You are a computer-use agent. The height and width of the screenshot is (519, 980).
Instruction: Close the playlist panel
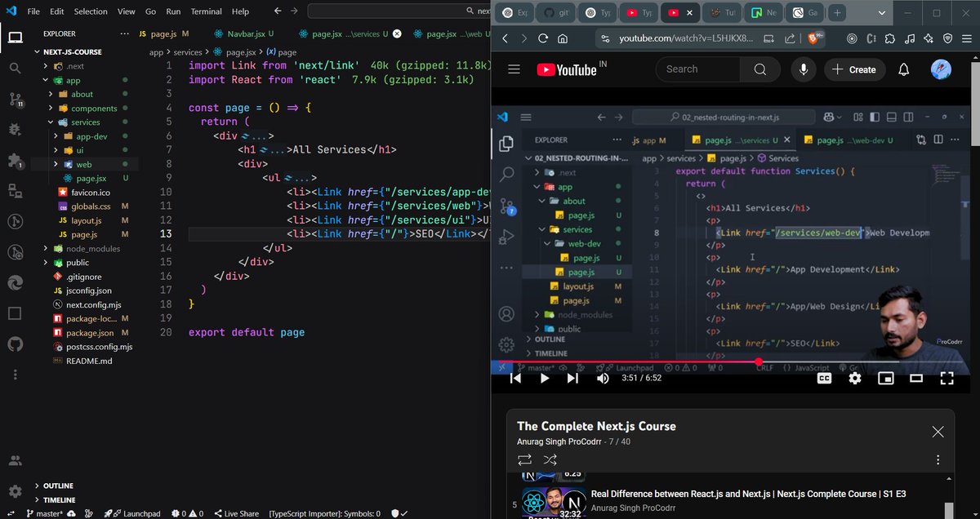coord(938,432)
